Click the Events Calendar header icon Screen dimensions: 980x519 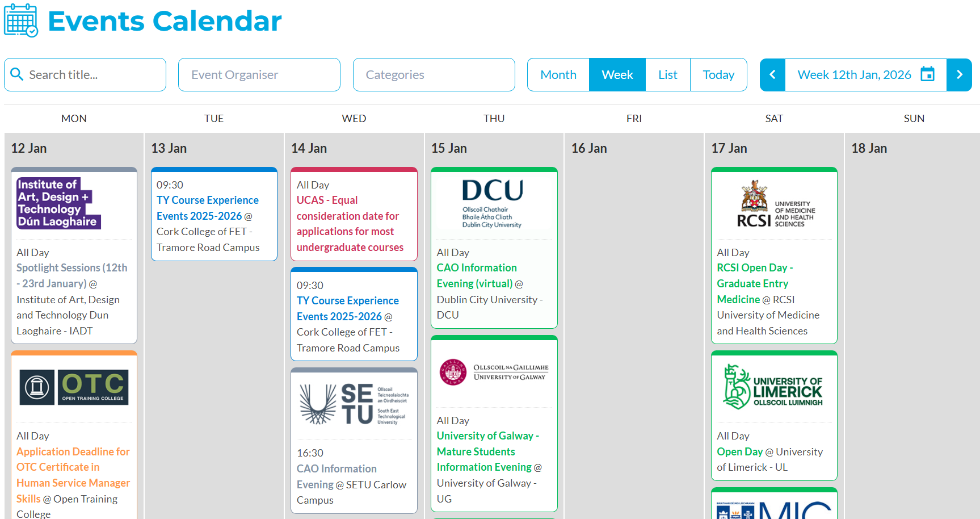(20, 20)
